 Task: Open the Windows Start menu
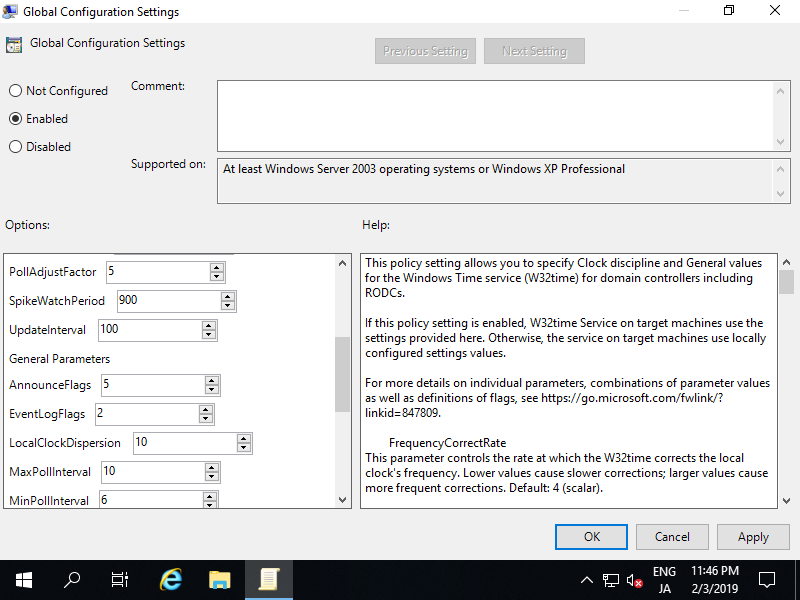click(23, 579)
